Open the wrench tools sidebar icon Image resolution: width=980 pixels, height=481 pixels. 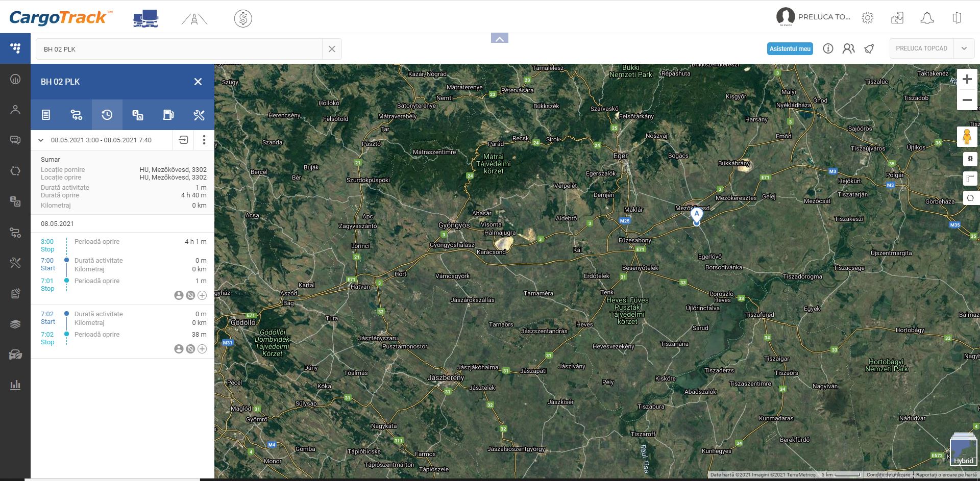15,263
